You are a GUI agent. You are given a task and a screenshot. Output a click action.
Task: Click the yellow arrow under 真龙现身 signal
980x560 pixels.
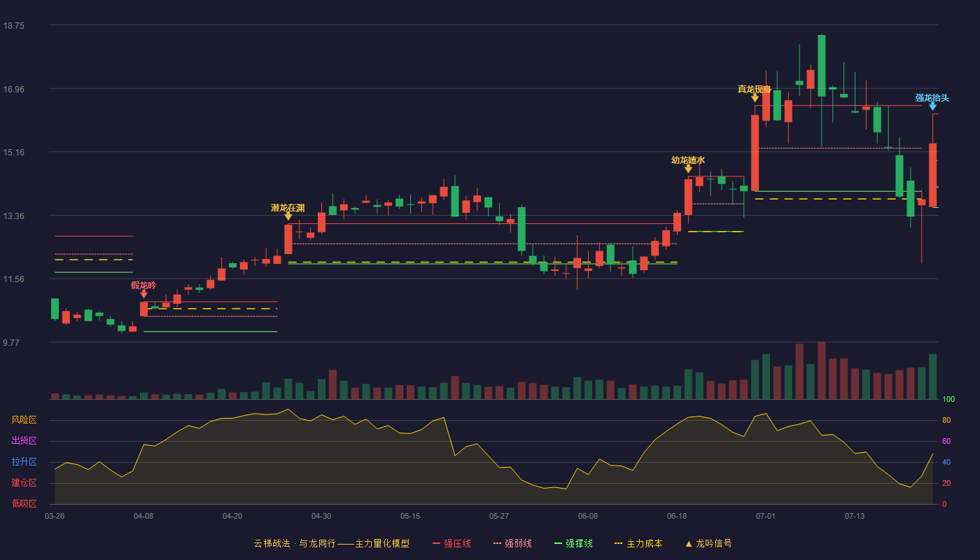tap(755, 98)
